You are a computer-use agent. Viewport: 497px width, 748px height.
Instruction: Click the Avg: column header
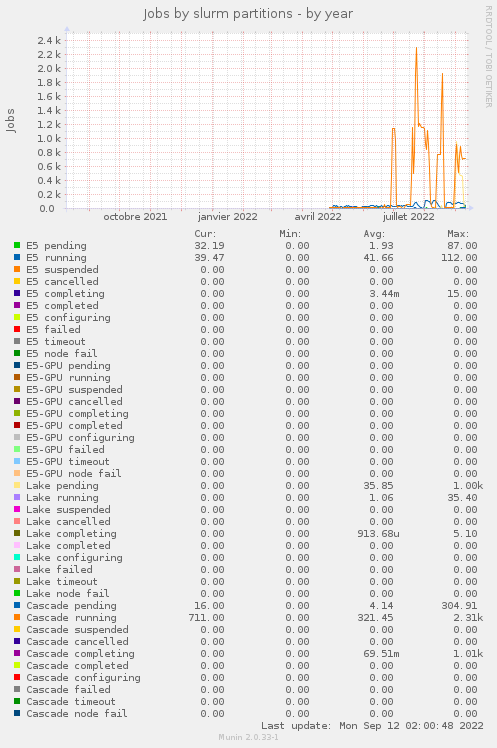click(x=374, y=234)
